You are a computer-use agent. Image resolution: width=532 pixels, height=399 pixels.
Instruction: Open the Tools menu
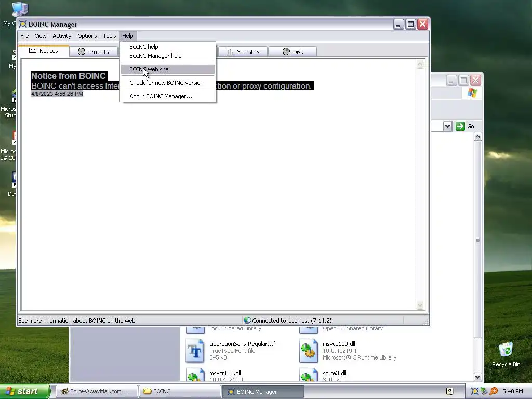[110, 36]
